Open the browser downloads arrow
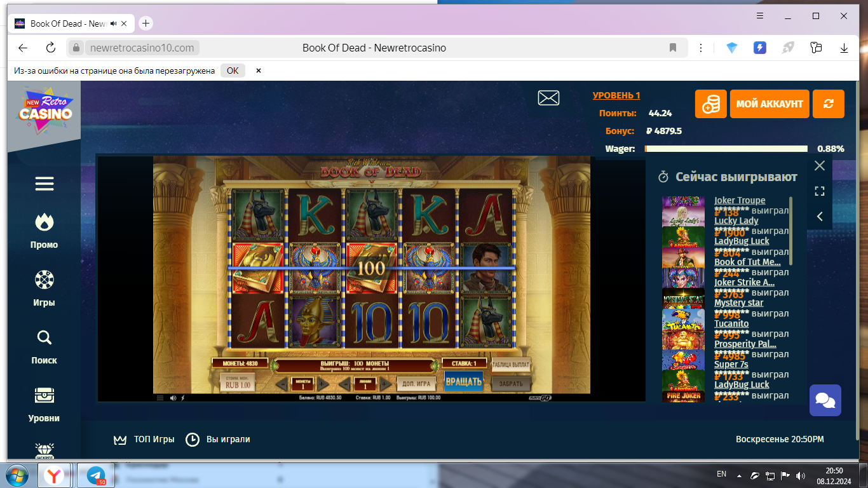 coord(844,48)
